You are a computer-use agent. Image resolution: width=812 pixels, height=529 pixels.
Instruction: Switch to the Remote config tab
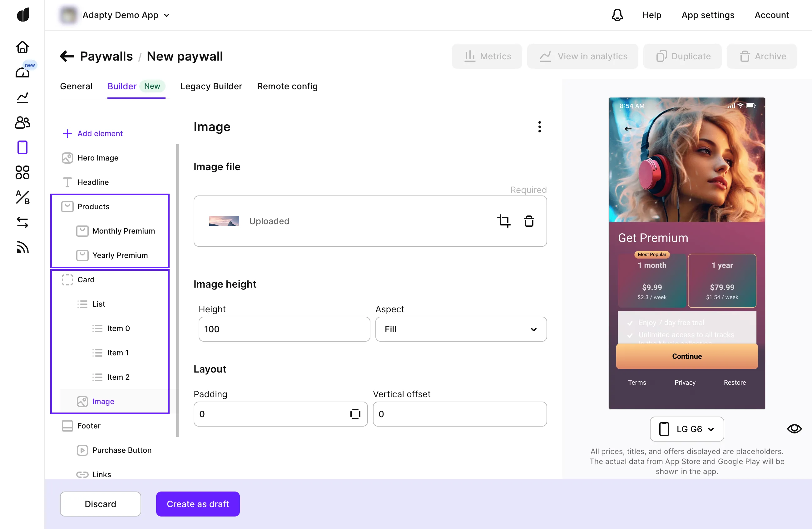coord(287,86)
